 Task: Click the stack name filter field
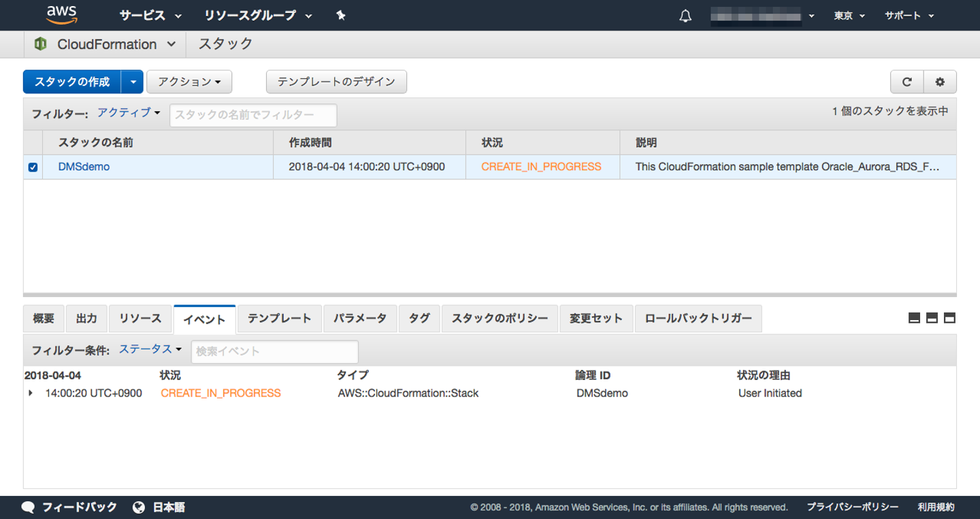pyautogui.click(x=252, y=115)
